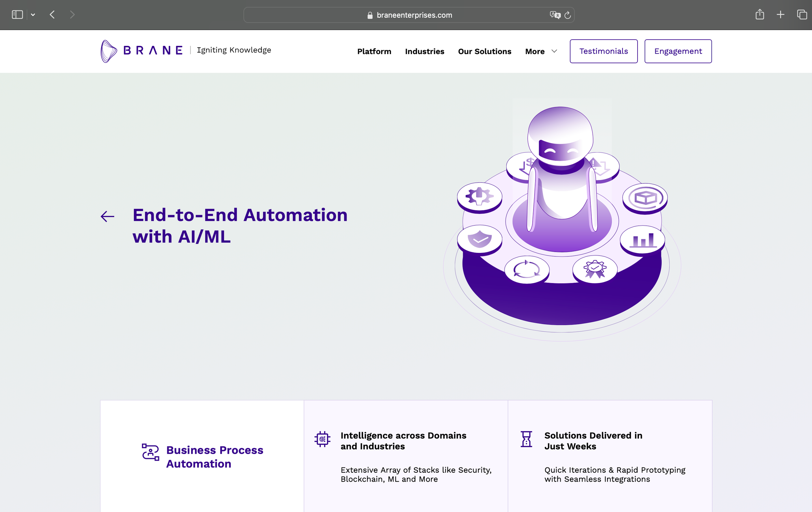Click the hourglass icon by Solutions Delivered
This screenshot has width=812, height=512.
pyautogui.click(x=526, y=439)
